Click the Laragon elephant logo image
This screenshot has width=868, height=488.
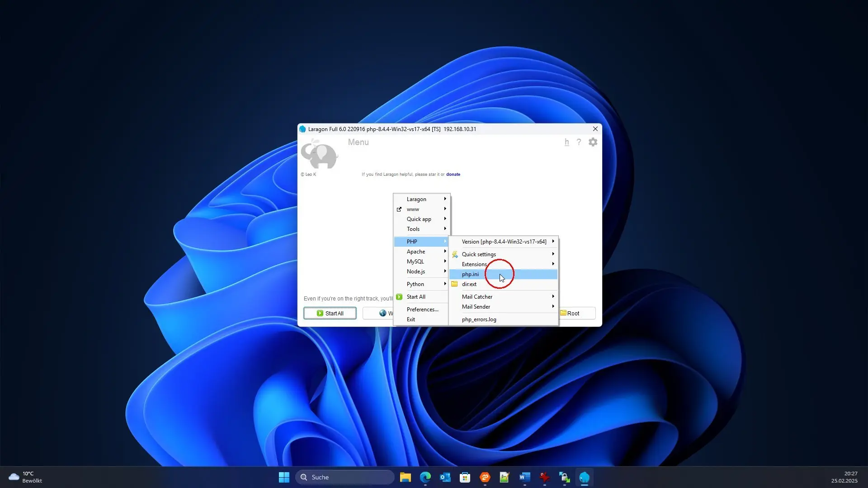320,154
